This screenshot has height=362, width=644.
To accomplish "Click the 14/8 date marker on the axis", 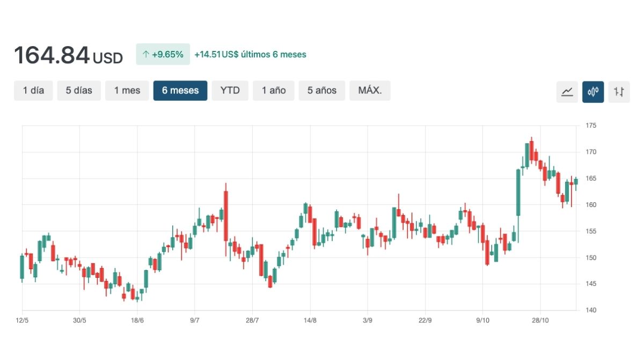I will pos(310,320).
